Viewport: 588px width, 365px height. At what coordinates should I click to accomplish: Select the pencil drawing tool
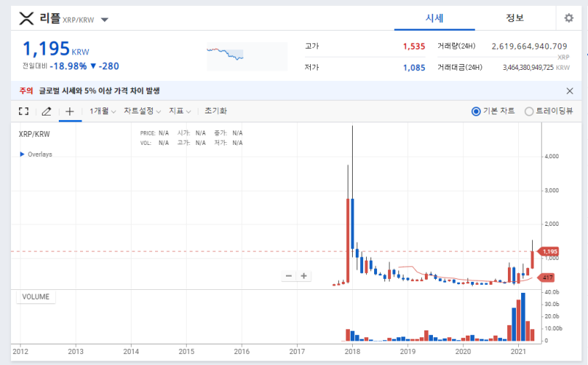tap(46, 111)
